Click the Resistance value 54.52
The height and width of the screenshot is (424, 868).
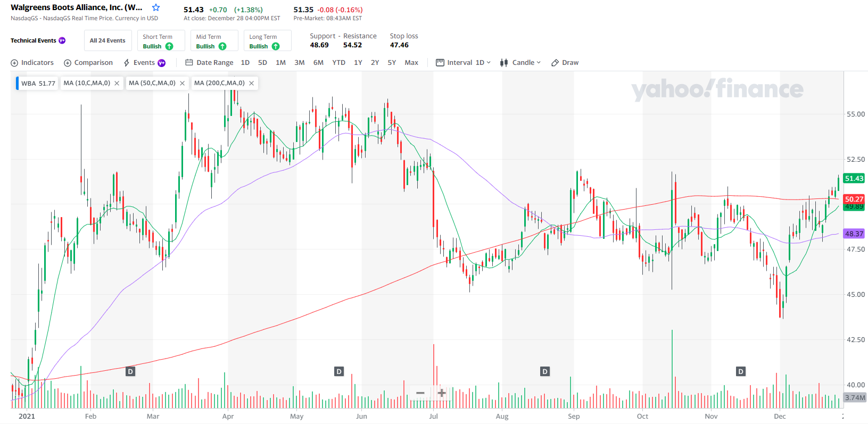(x=352, y=45)
